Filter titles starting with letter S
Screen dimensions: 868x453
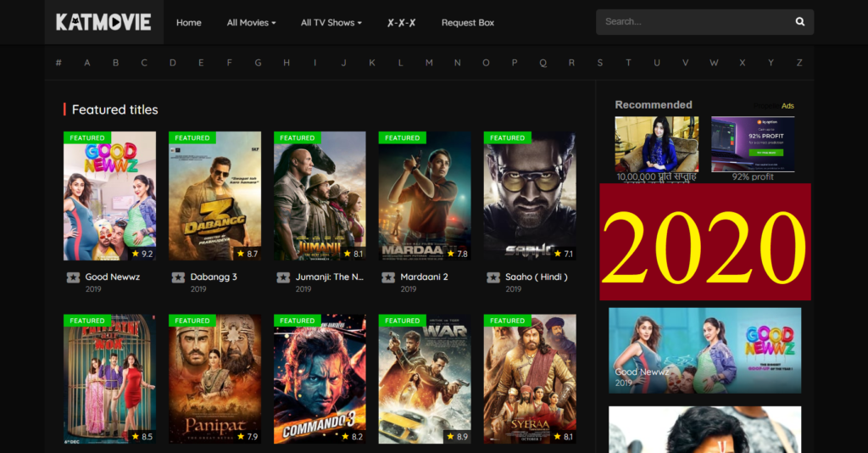point(600,63)
